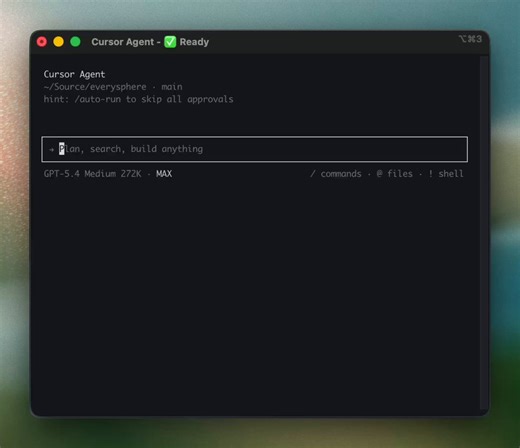Click the '! shell' hint

[446, 174]
